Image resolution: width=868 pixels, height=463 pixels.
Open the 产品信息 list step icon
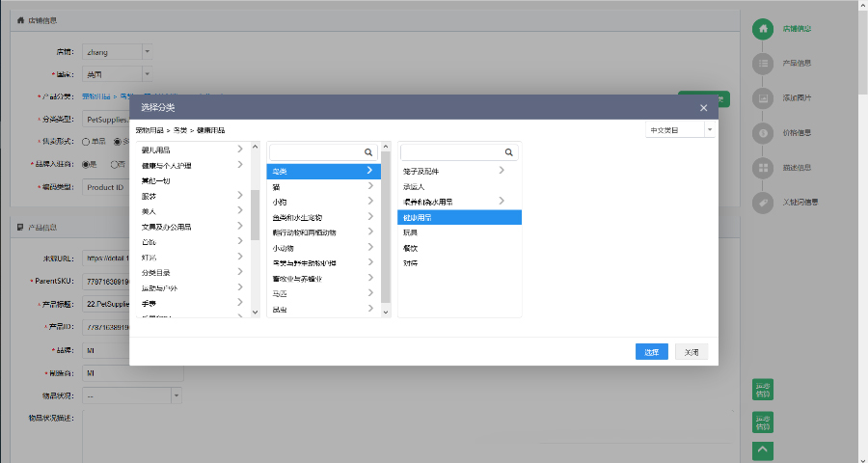click(763, 63)
